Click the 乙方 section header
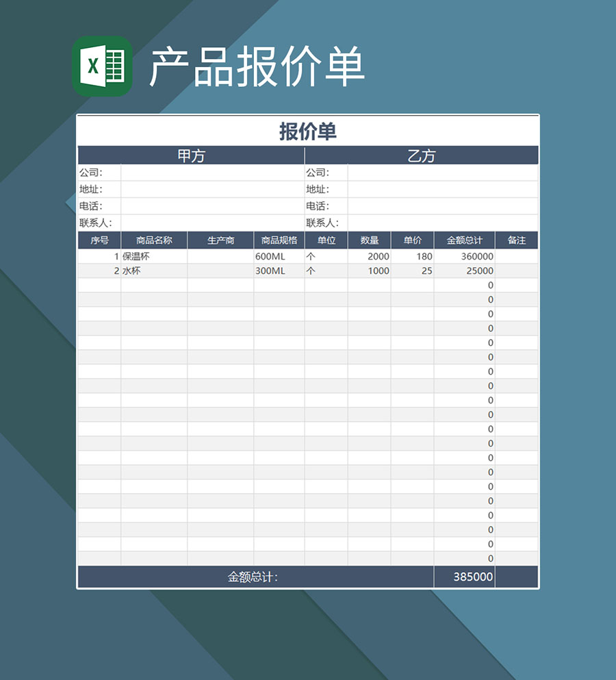616x680 pixels. coord(421,155)
